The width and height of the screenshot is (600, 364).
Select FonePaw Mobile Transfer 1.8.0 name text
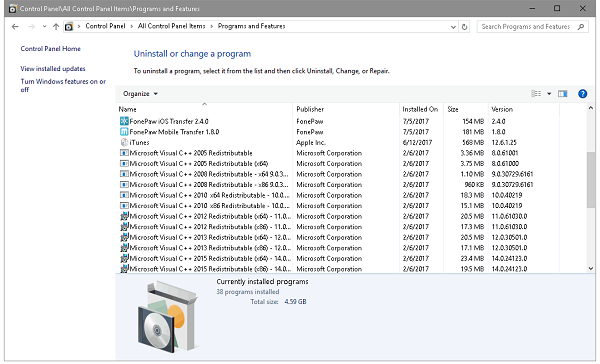174,132
